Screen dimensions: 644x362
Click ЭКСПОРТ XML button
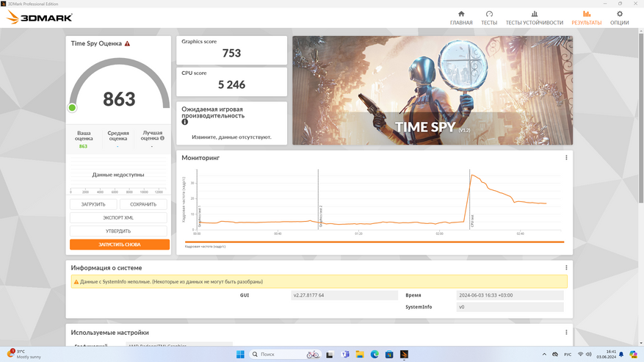pos(118,218)
